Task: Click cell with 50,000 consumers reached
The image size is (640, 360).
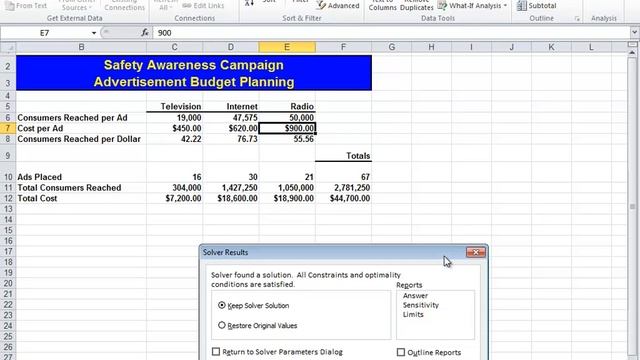Action: tap(287, 118)
